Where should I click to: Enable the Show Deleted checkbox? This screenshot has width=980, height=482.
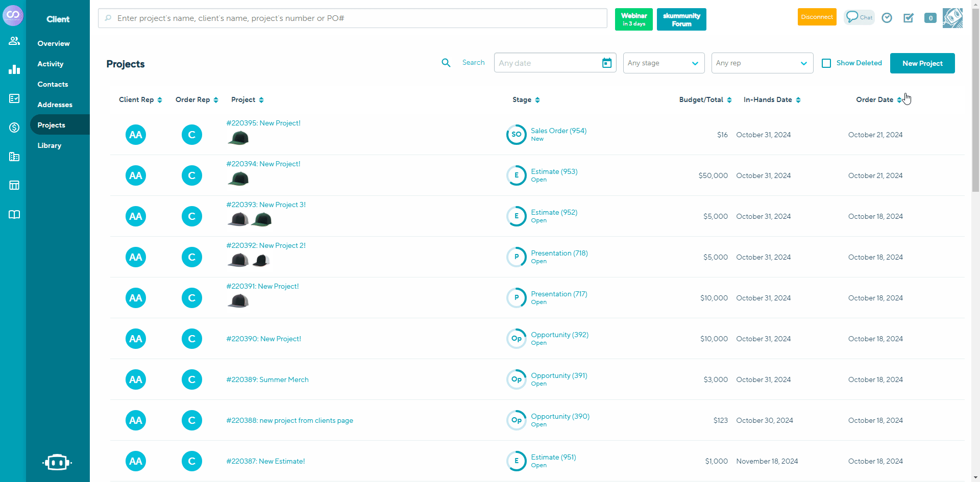point(827,63)
